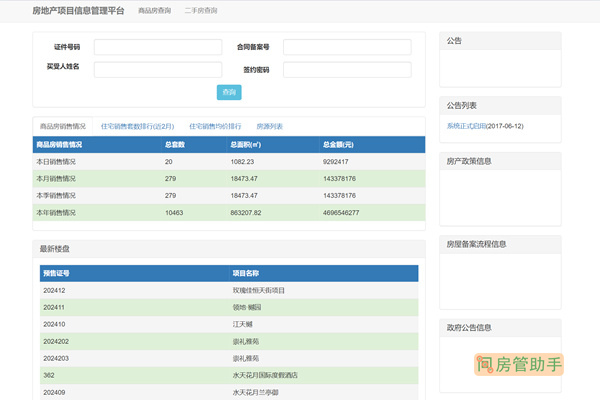The width and height of the screenshot is (600, 400).
Task: Click the 总套数 column header
Action: [175, 145]
